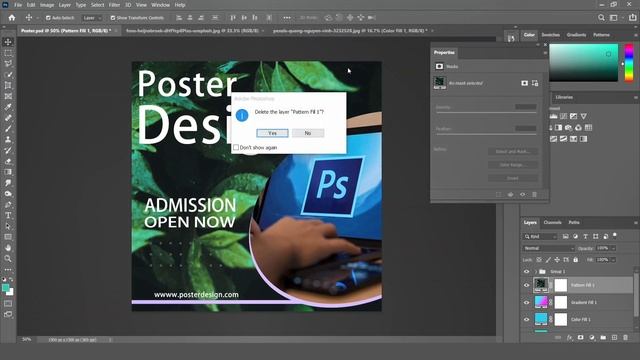The width and height of the screenshot is (640, 360).
Task: Open the Filter menu
Action: pos(114,5)
